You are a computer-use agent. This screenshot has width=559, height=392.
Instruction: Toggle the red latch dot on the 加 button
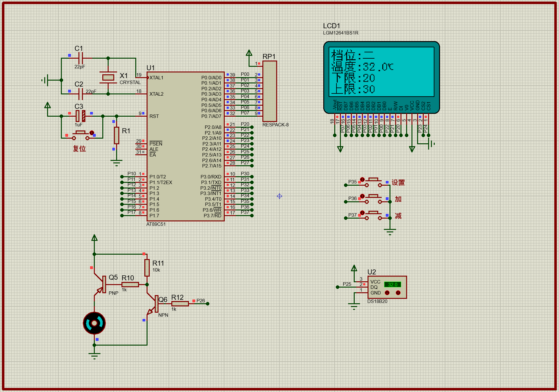[362, 196]
